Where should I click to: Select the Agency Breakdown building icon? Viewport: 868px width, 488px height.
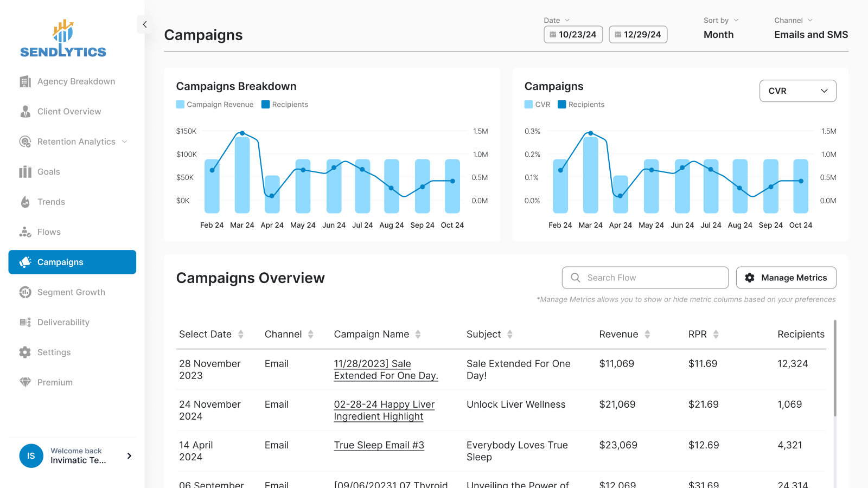[x=25, y=81]
